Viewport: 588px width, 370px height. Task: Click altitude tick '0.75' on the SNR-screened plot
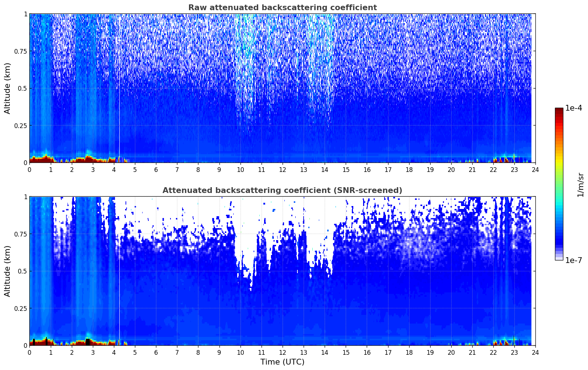[20, 234]
